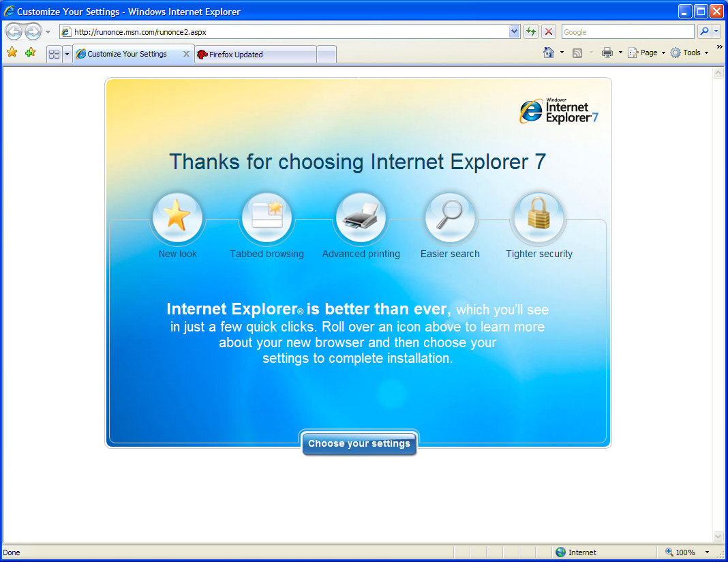Expand the zoom level dropdown arrow
728x562 pixels.
pyautogui.click(x=707, y=552)
